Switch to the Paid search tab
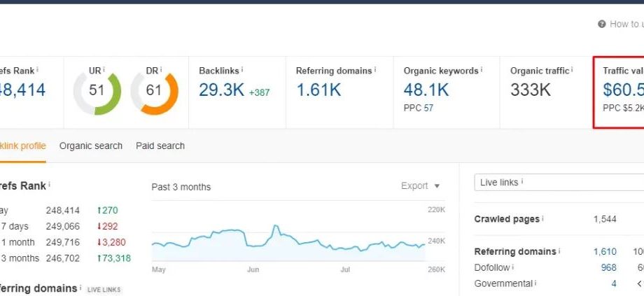Viewport: 644px width, 296px height. pyautogui.click(x=160, y=146)
